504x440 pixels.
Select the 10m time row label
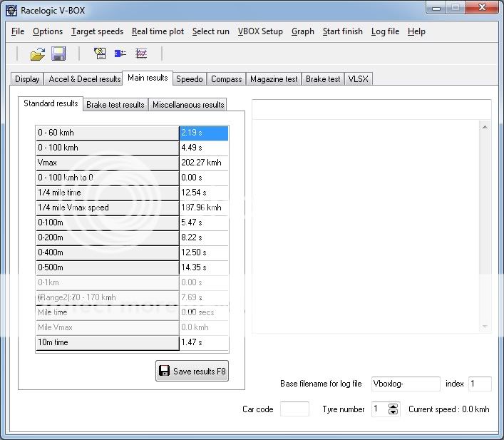pos(107,342)
